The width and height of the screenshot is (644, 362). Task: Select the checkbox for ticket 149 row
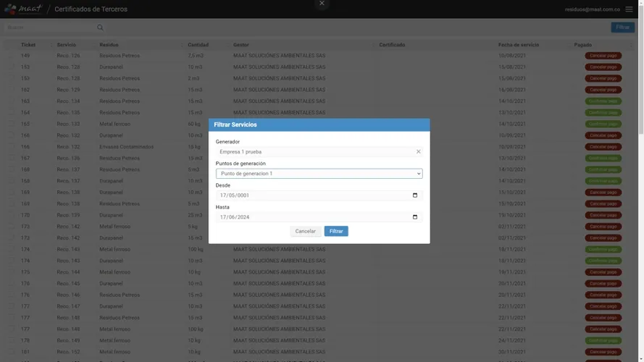pos(10,56)
